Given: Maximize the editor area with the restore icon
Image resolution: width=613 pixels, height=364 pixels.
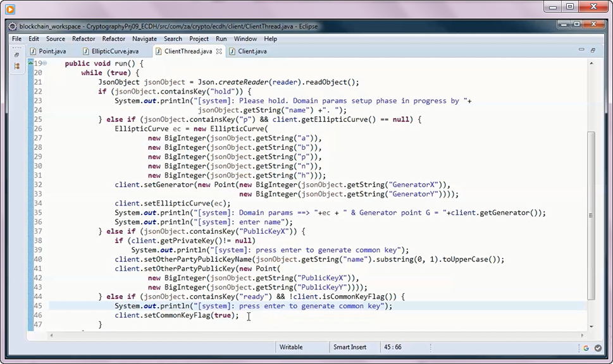Looking at the screenshot, I should click(x=593, y=50).
